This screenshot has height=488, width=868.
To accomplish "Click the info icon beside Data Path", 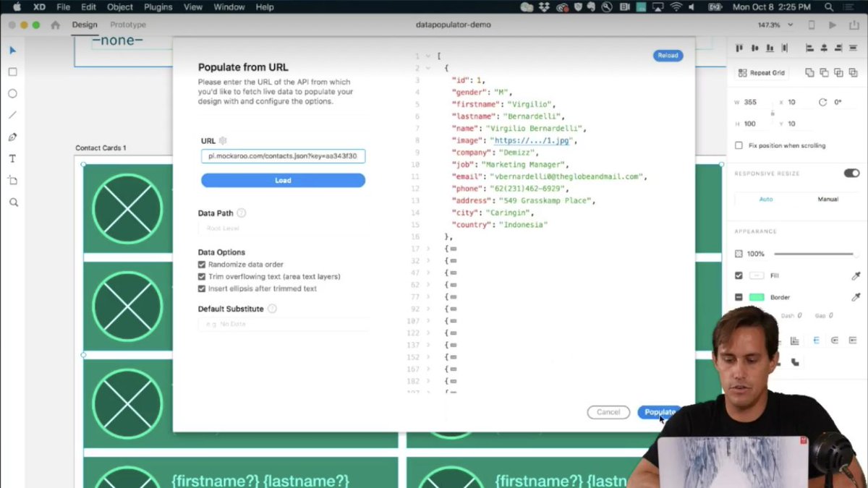I will tap(241, 213).
